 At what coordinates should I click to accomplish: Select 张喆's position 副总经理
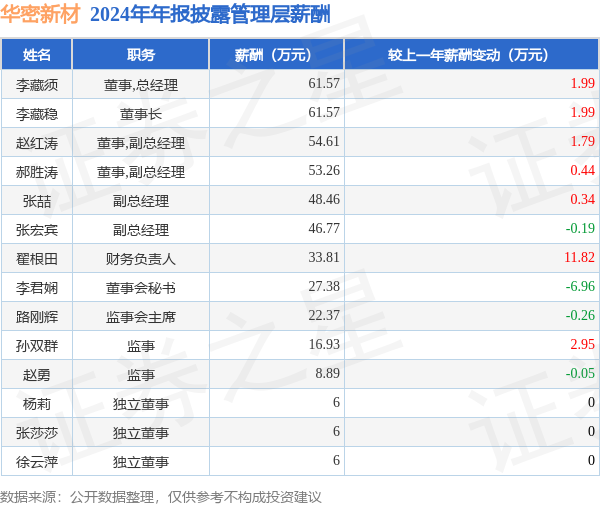[x=141, y=201]
